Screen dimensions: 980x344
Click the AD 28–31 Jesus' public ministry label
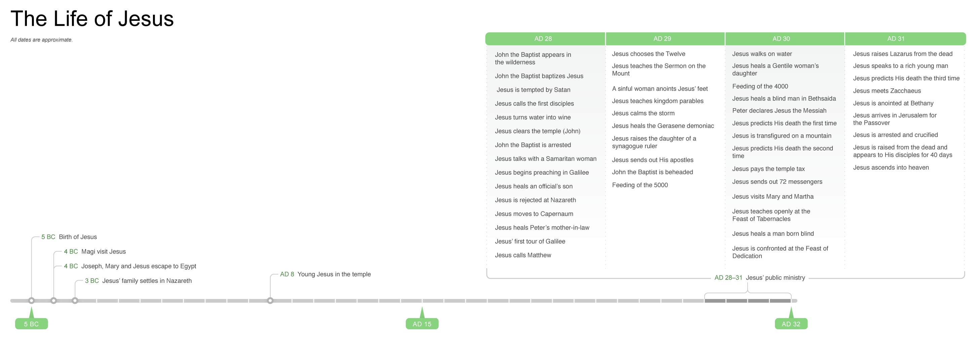(x=759, y=277)
